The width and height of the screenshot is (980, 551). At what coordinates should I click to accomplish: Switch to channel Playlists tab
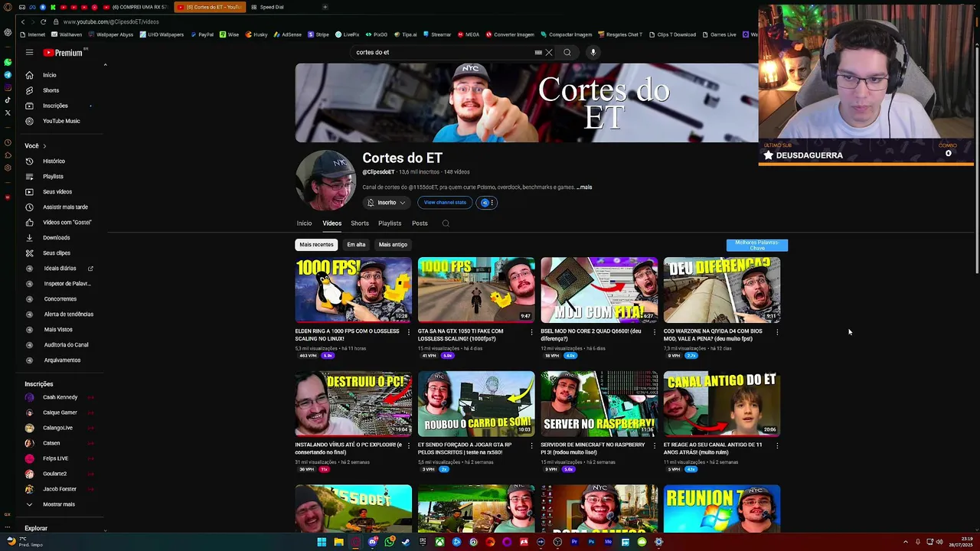[x=390, y=223]
